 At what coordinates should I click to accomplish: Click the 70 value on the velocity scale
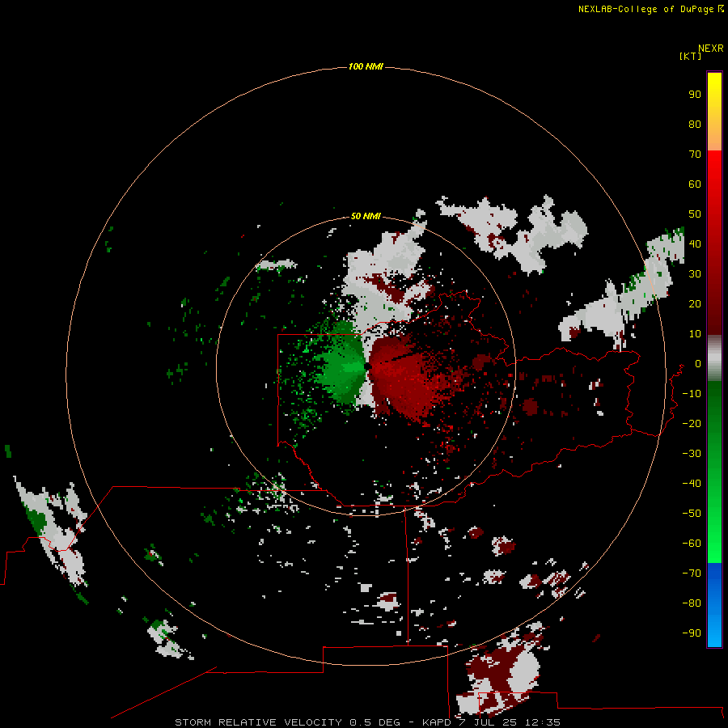[x=695, y=154]
